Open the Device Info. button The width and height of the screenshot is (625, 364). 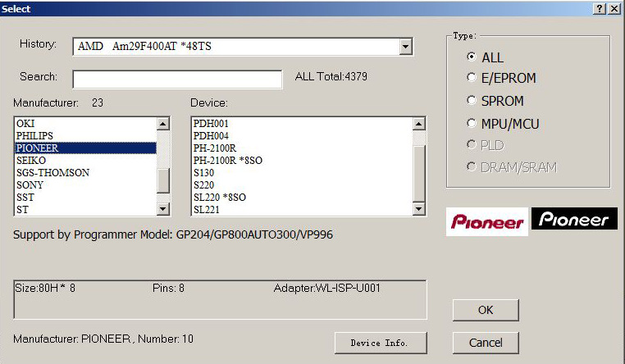tap(381, 343)
